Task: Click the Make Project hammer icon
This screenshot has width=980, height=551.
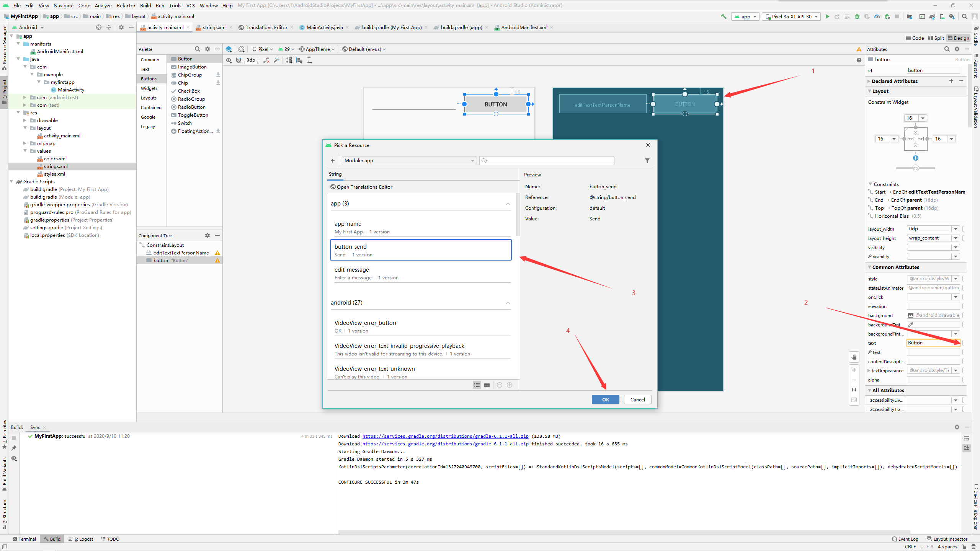Action: pyautogui.click(x=724, y=16)
